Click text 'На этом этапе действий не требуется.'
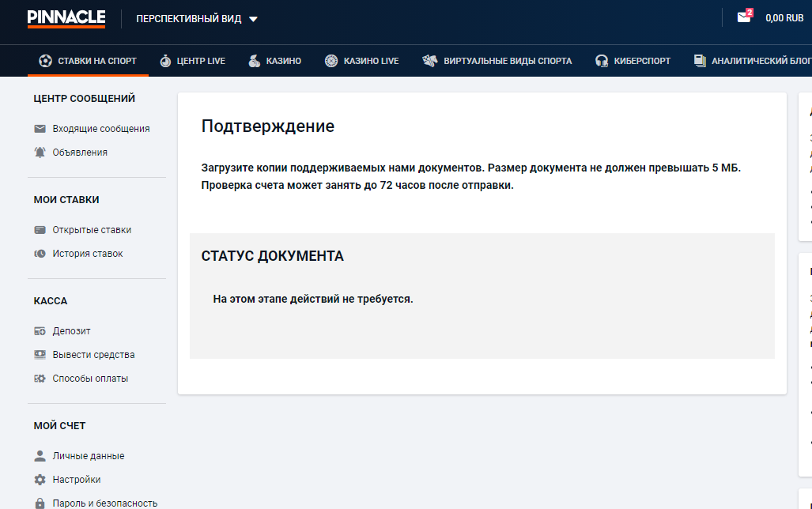 pos(313,299)
